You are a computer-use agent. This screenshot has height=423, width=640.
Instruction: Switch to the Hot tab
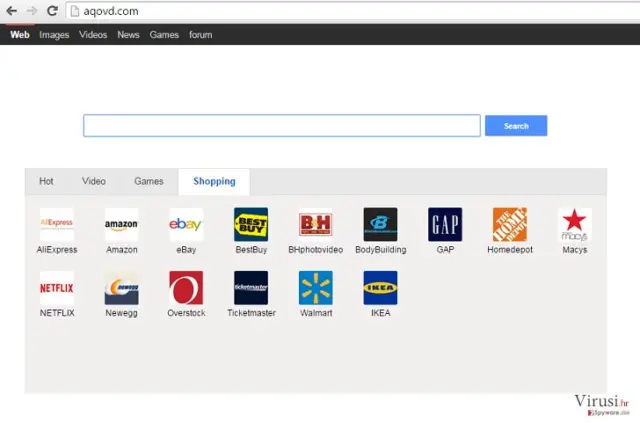coord(46,181)
